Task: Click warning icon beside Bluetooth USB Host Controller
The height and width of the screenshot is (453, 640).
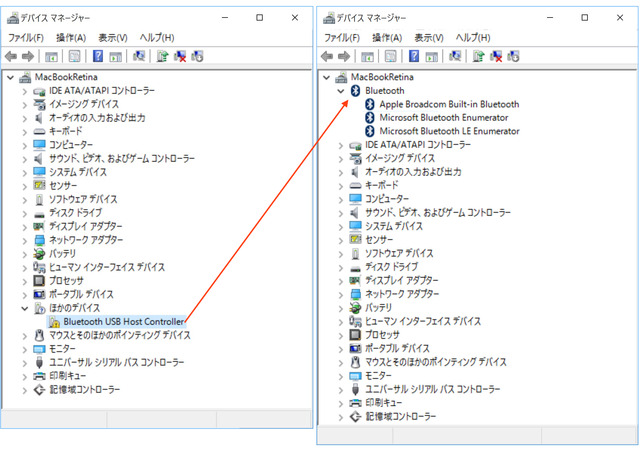Action: tap(54, 322)
